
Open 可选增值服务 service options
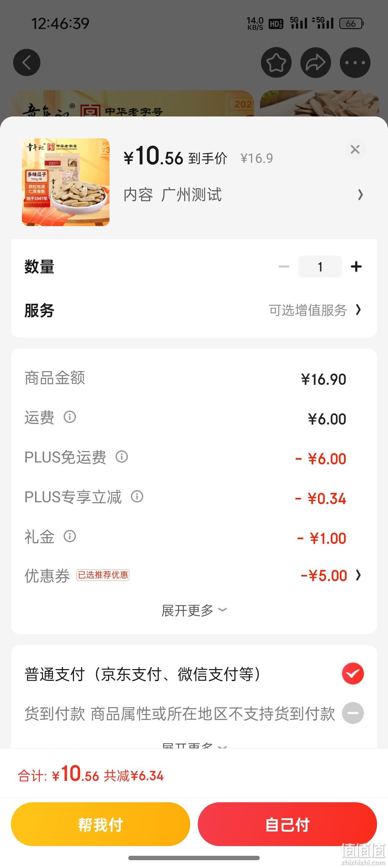[x=315, y=310]
